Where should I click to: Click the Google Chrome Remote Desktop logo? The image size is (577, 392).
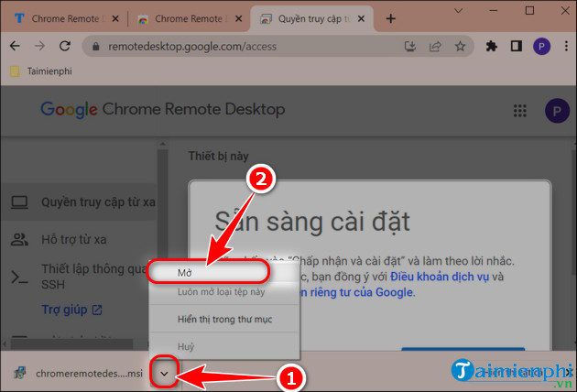[163, 109]
